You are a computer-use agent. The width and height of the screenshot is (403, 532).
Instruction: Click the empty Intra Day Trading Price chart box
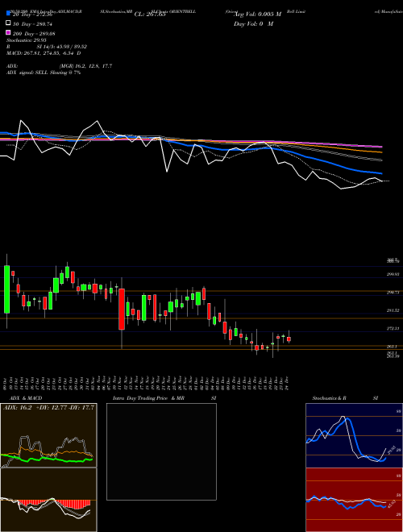[x=161, y=451]
